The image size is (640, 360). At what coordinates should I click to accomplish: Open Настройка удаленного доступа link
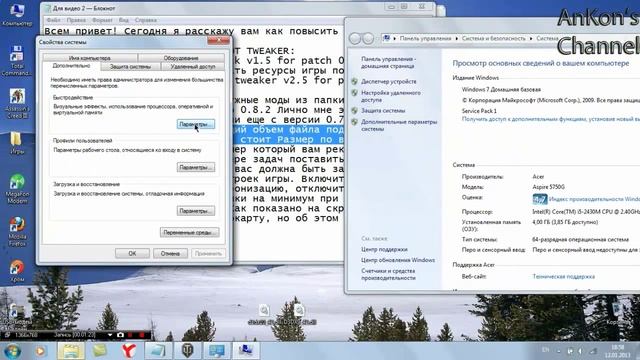point(391,96)
